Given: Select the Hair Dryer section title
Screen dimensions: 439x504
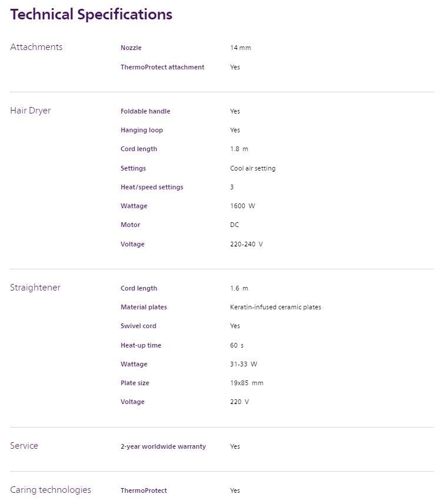Looking at the screenshot, I should pos(31,111).
